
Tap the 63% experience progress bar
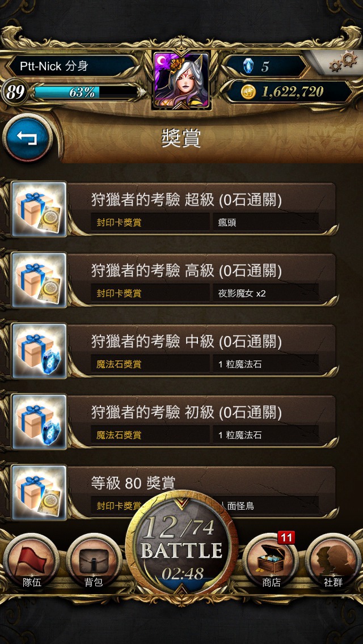[x=85, y=92]
